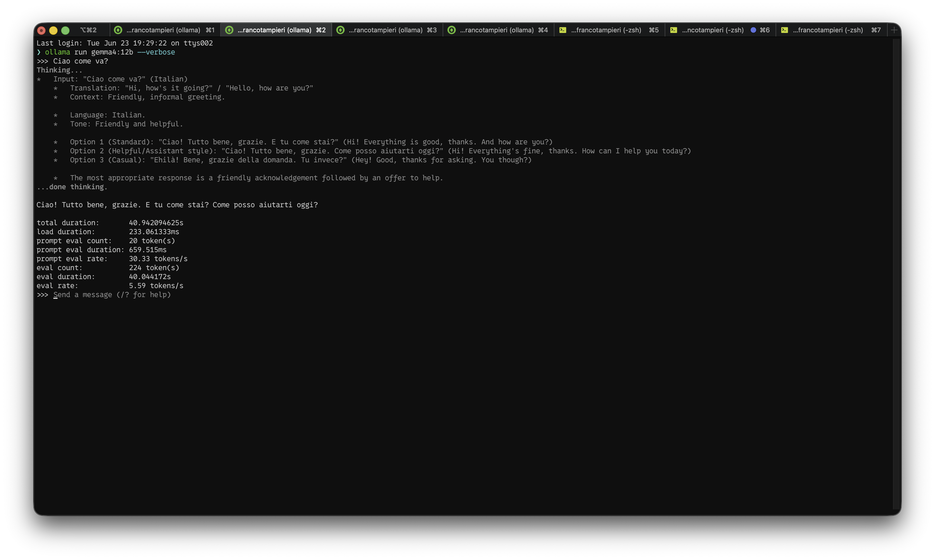Image resolution: width=935 pixels, height=560 pixels.
Task: Switch to the -zsh tab ⌘5
Action: (609, 30)
